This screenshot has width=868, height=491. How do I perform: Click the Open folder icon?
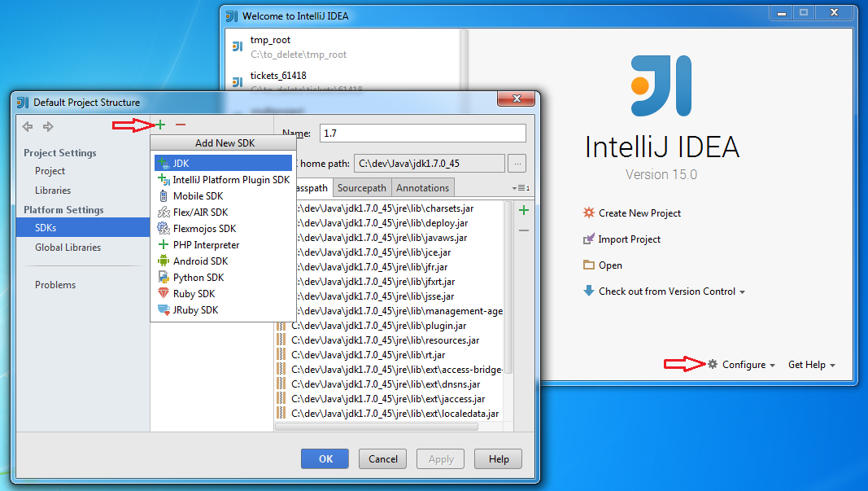[x=588, y=265]
